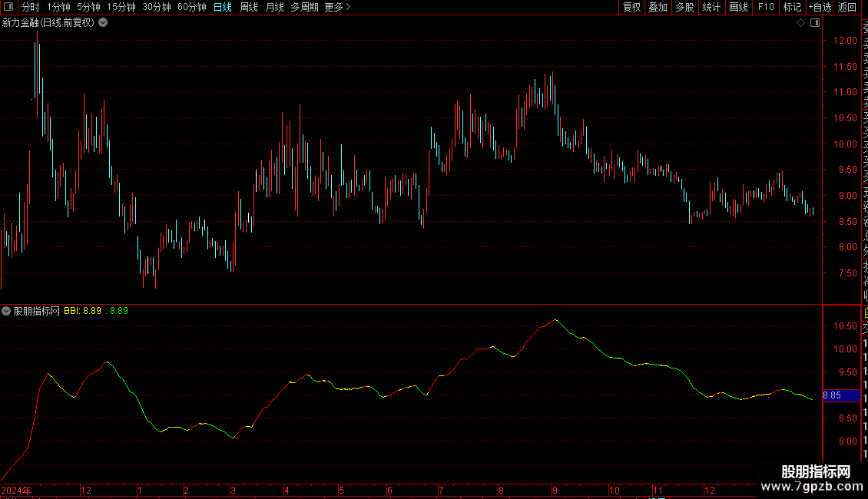The image size is (868, 499).
Task: Click the yellow BBI: 8.89 value
Action: pos(82,311)
